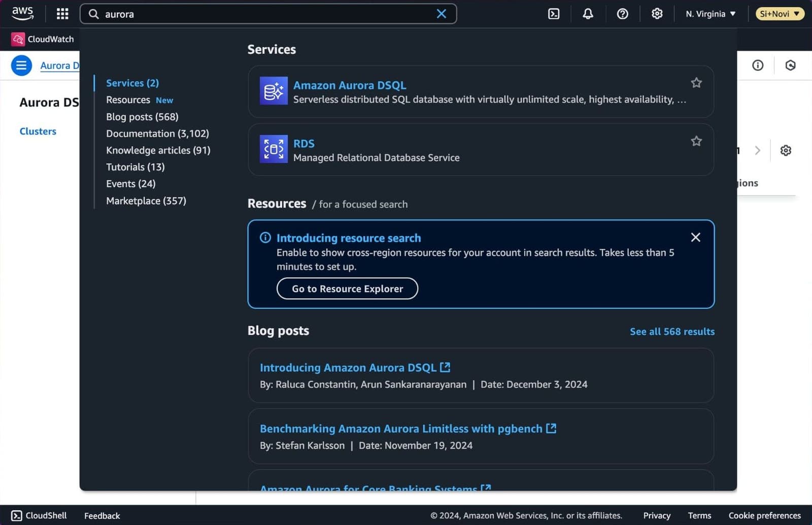Launch CloudShell from the footer
Screen dimensions: 812x525
pos(39,515)
